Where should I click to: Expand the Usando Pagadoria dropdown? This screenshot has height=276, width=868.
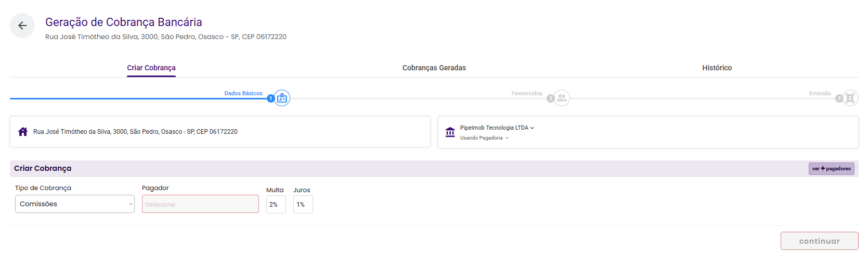pyautogui.click(x=484, y=138)
